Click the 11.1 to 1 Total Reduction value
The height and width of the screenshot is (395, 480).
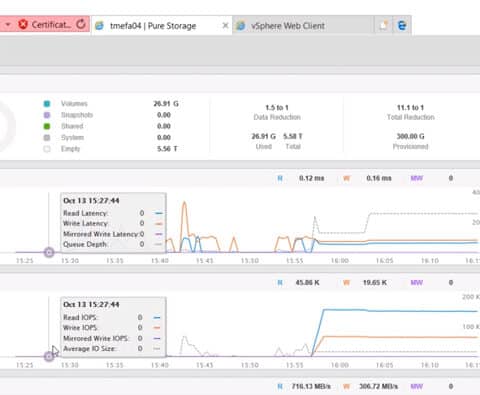[x=410, y=108]
